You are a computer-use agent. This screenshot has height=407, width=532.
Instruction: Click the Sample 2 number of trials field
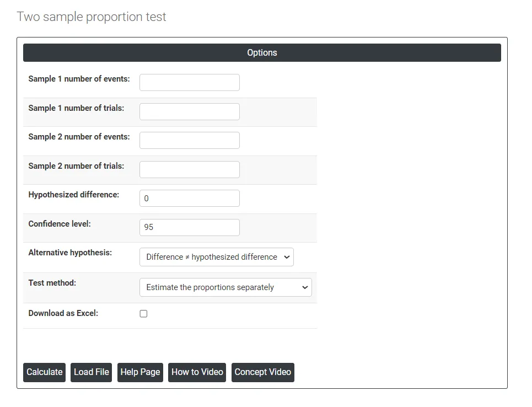click(x=189, y=170)
